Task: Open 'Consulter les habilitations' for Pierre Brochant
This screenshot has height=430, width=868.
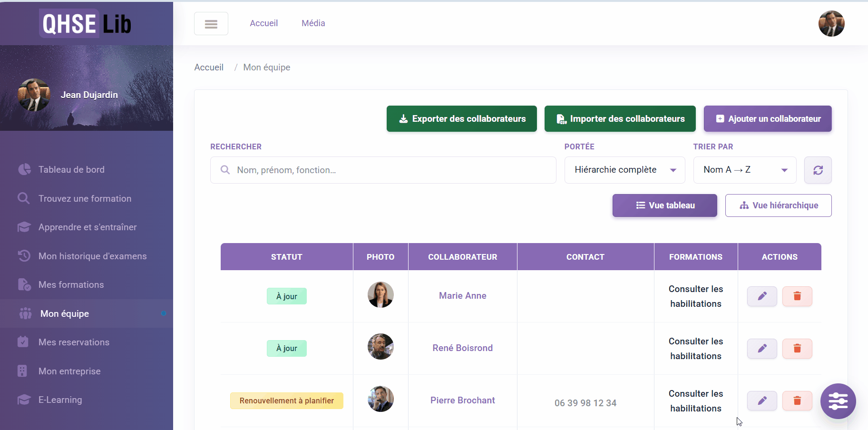Action: (x=696, y=401)
